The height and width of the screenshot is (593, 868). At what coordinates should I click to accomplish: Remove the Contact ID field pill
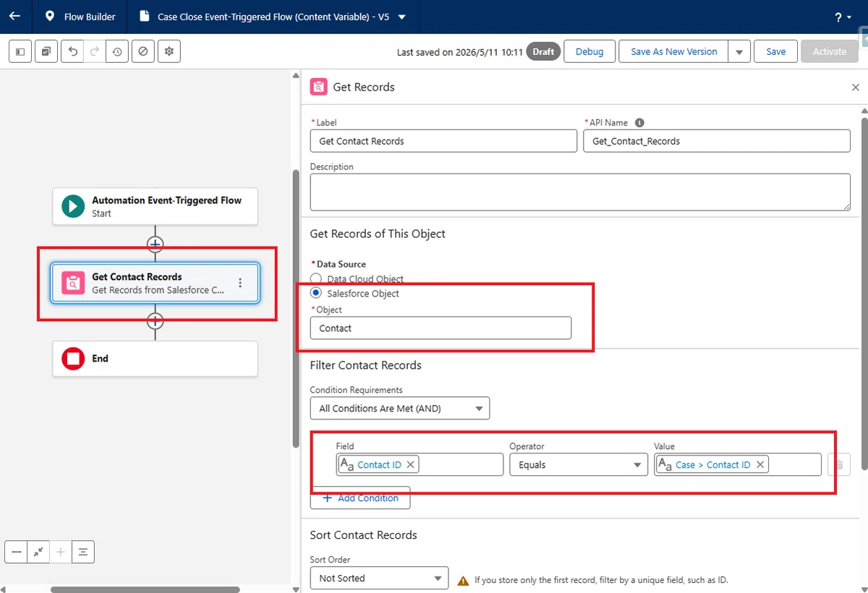point(411,465)
